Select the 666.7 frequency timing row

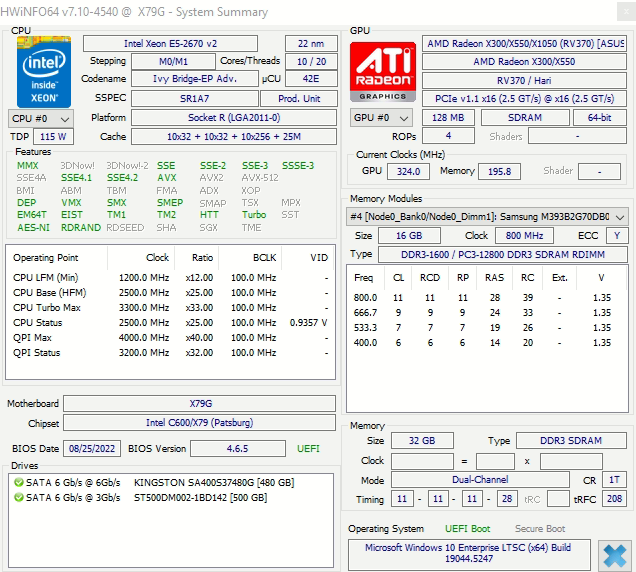tap(487, 313)
